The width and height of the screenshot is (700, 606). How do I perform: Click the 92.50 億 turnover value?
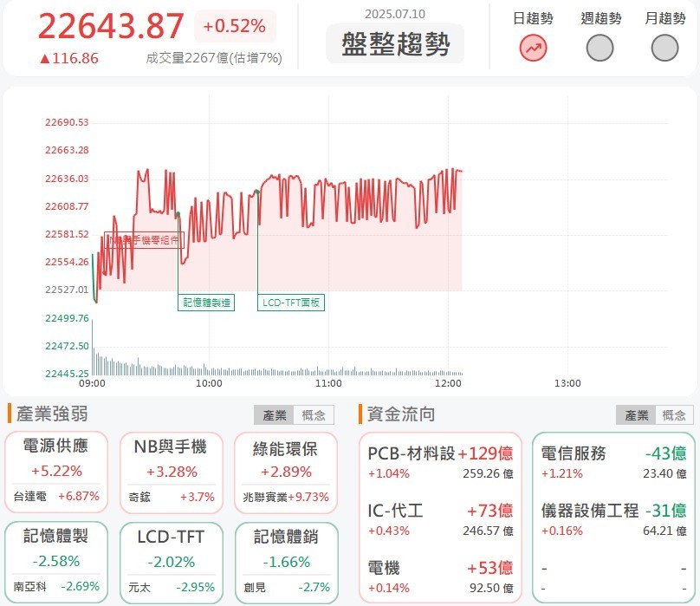coord(491,588)
